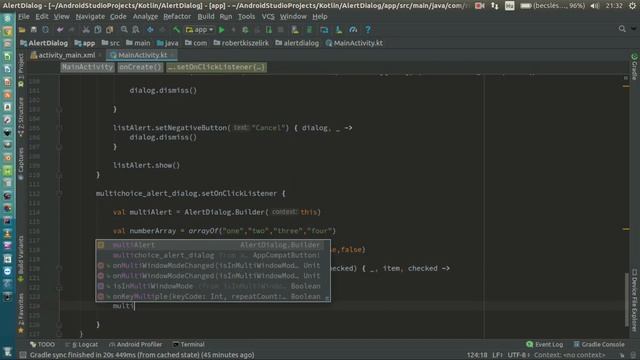The image size is (640, 360).
Task: Click the src folder breadcrumb
Action: click(x=111, y=43)
